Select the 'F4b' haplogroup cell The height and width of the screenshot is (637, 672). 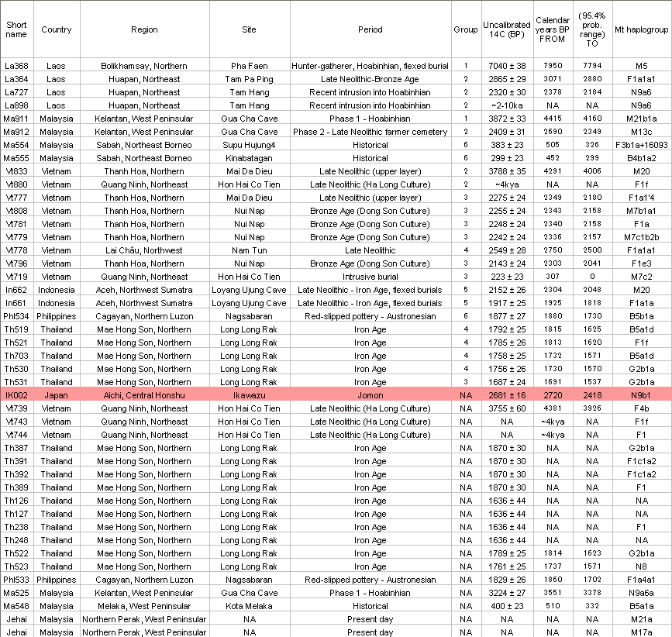[642, 408]
